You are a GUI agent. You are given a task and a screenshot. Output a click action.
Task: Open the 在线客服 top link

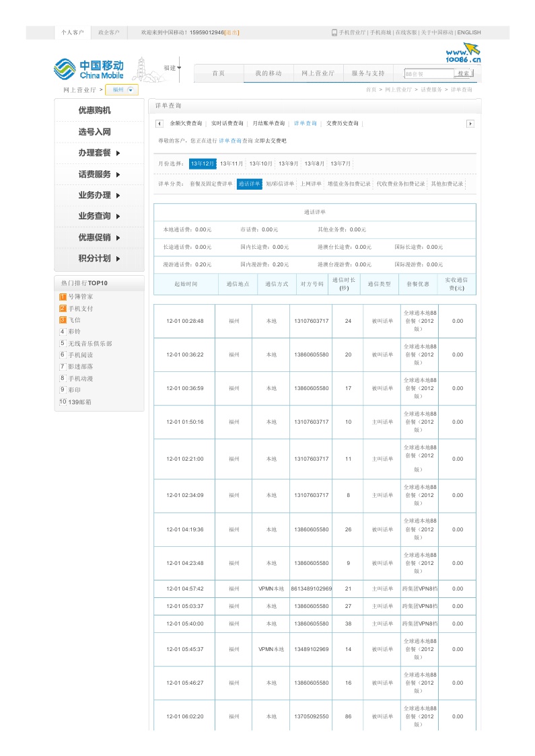pos(406,33)
